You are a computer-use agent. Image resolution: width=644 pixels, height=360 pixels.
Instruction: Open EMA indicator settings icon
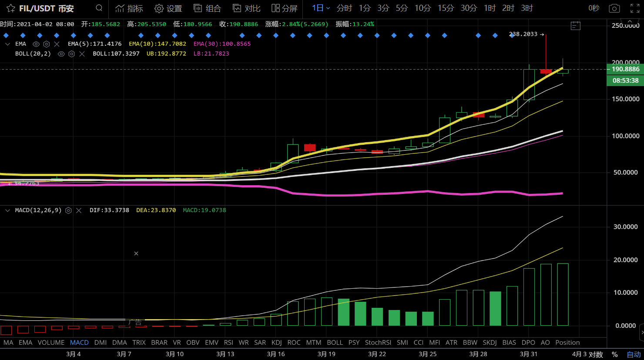[x=47, y=44]
